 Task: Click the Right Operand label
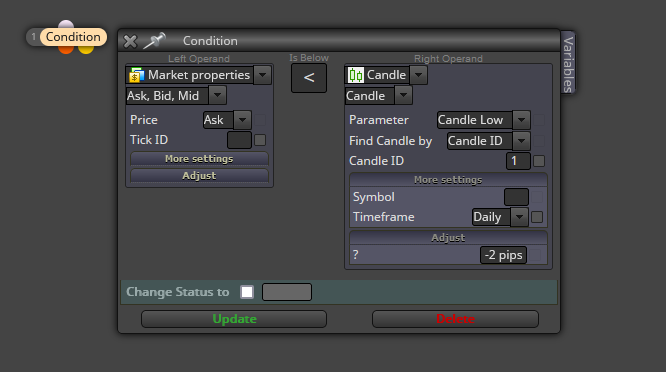(448, 59)
